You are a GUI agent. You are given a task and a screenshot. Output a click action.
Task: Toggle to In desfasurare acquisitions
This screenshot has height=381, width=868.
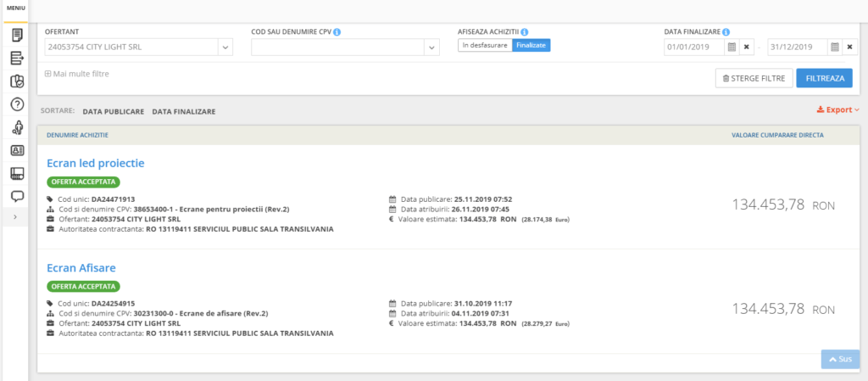point(485,46)
